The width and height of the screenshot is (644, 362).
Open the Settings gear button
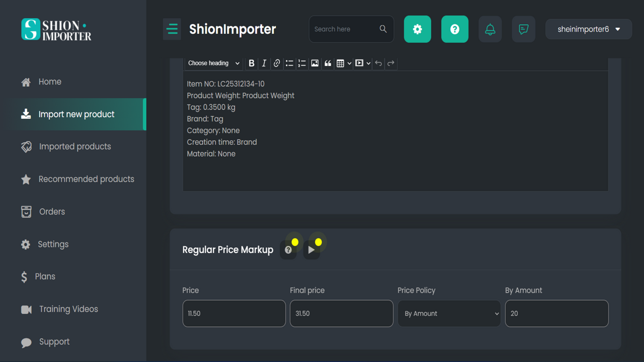coord(417,29)
